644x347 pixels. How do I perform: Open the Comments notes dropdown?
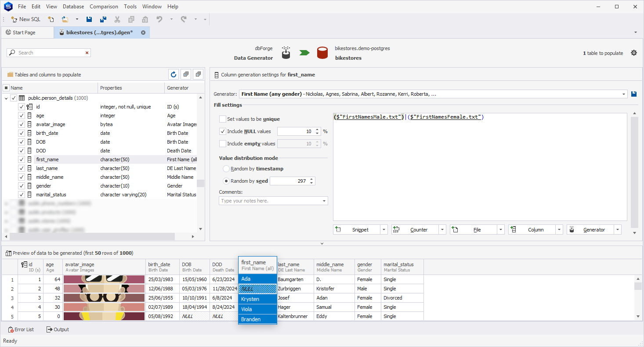click(324, 201)
